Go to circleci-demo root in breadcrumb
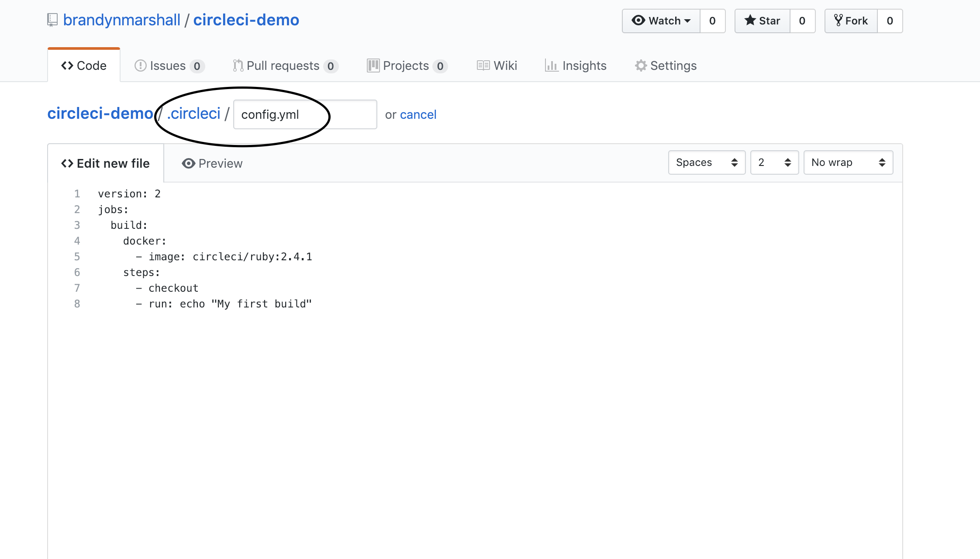980x559 pixels. (100, 114)
